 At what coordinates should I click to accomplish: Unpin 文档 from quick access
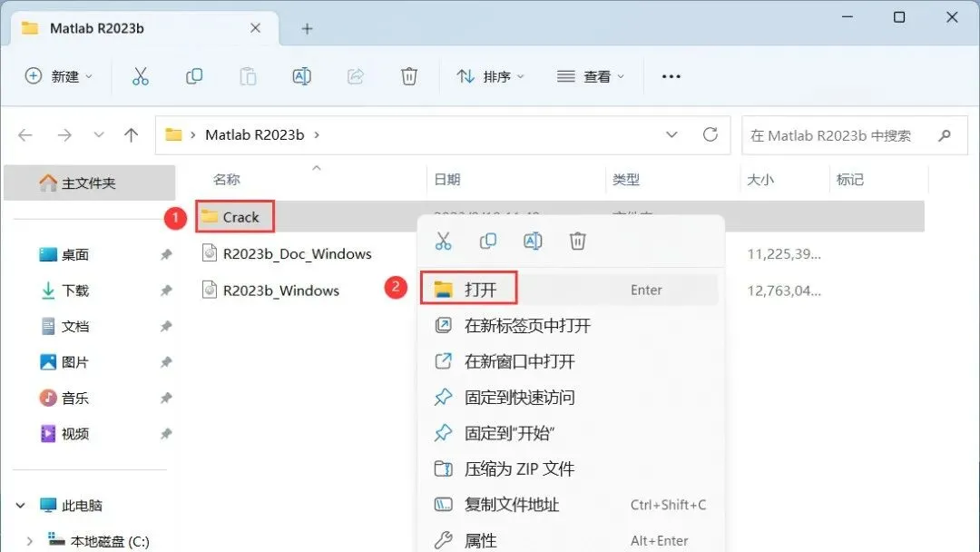click(166, 326)
